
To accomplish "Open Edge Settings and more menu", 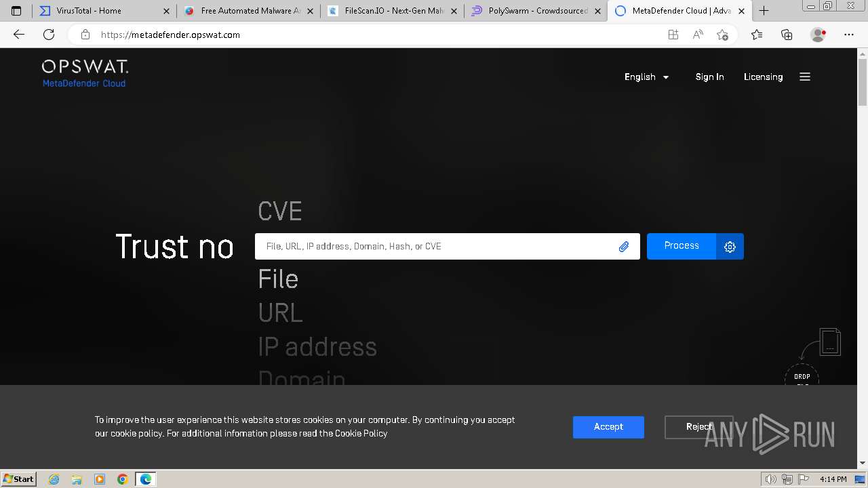I will [x=849, y=35].
